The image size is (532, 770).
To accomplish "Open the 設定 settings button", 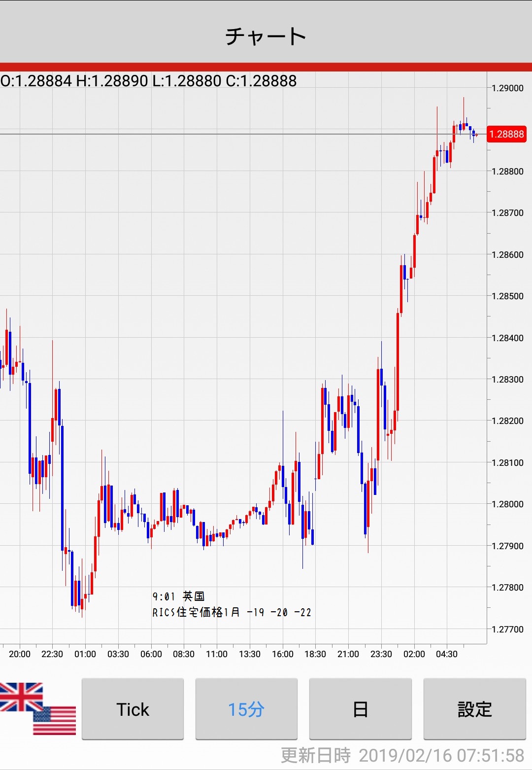I will click(474, 709).
